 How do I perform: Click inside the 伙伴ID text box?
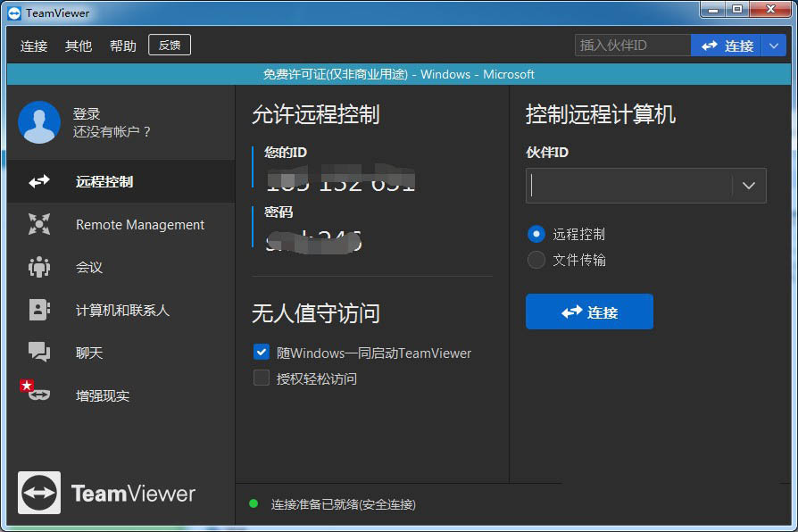click(629, 186)
